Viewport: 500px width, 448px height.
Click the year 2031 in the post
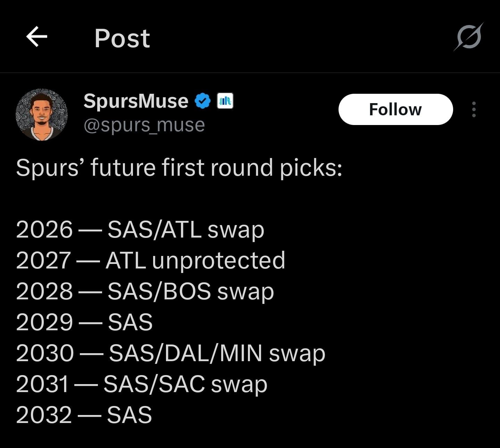(42, 384)
